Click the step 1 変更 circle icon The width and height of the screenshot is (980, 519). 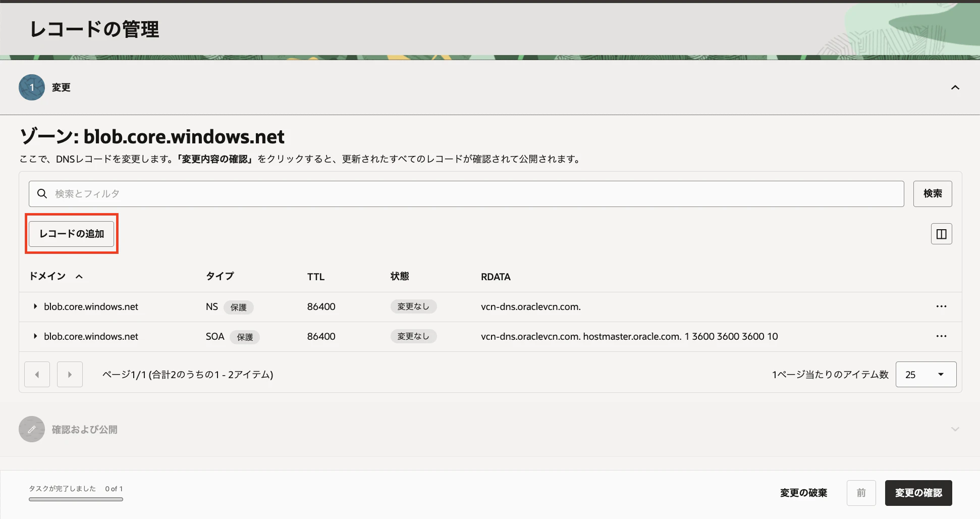32,87
